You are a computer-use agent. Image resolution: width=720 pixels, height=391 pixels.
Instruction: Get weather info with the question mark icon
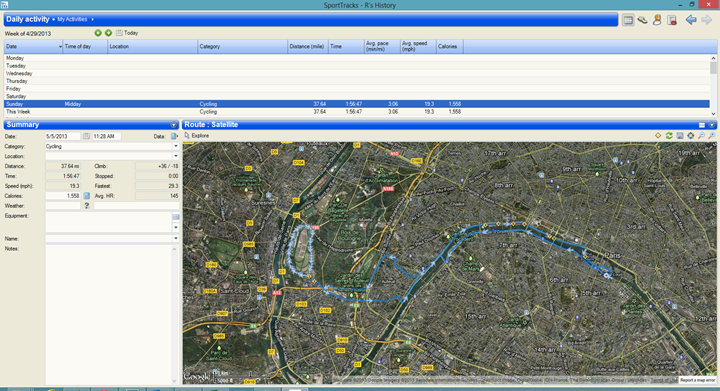87,206
